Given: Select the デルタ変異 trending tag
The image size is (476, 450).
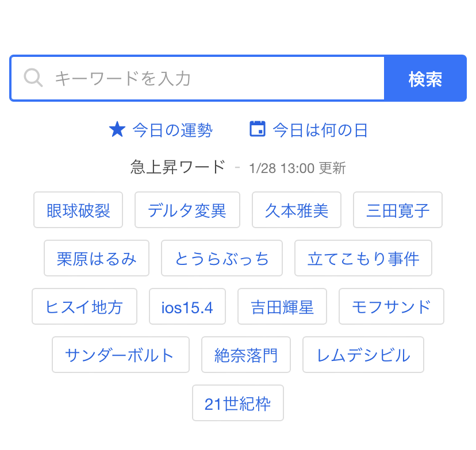Looking at the screenshot, I should [x=187, y=210].
